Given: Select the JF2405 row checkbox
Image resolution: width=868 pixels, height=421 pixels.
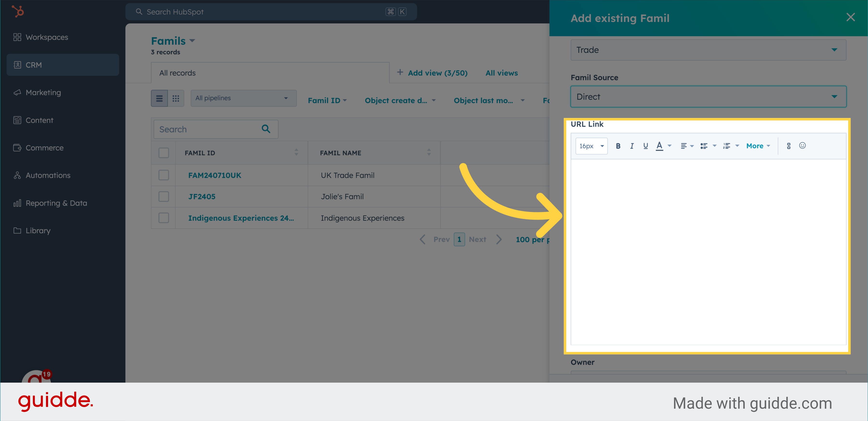Looking at the screenshot, I should (163, 196).
